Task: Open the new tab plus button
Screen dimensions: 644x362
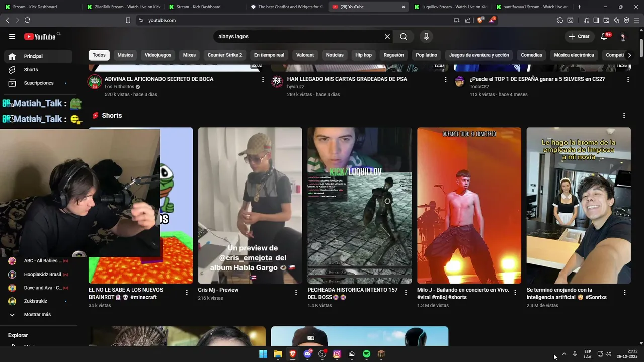Action: [579, 7]
